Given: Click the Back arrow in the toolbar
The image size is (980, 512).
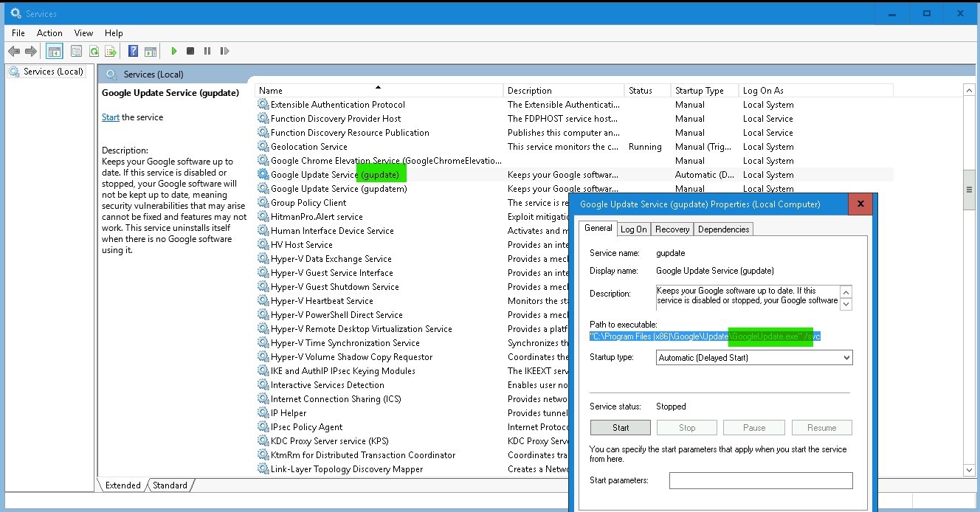Looking at the screenshot, I should [x=14, y=51].
